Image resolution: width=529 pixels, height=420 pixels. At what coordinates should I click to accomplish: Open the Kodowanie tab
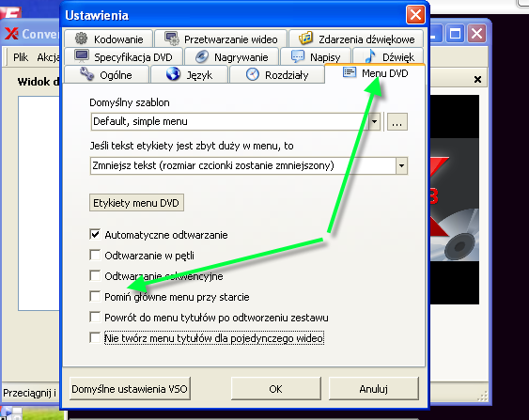tap(108, 39)
